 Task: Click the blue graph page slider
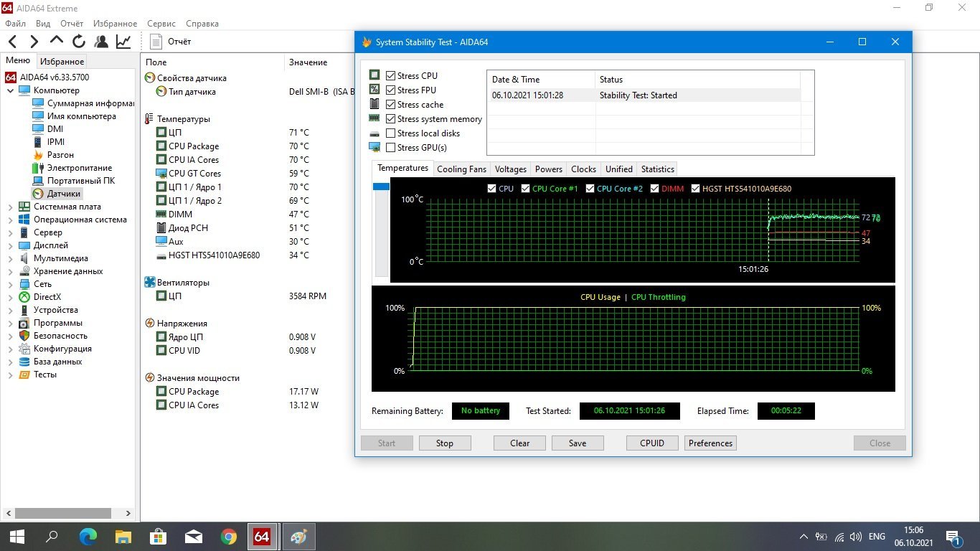click(381, 187)
